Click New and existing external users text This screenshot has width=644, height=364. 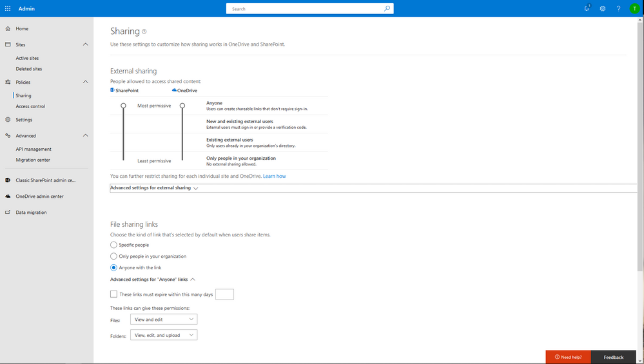239,122
